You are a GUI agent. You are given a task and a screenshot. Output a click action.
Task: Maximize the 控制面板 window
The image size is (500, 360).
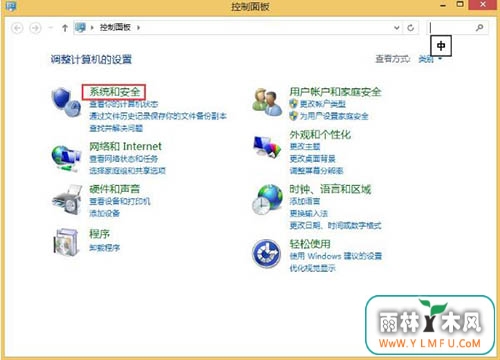[460, 5]
